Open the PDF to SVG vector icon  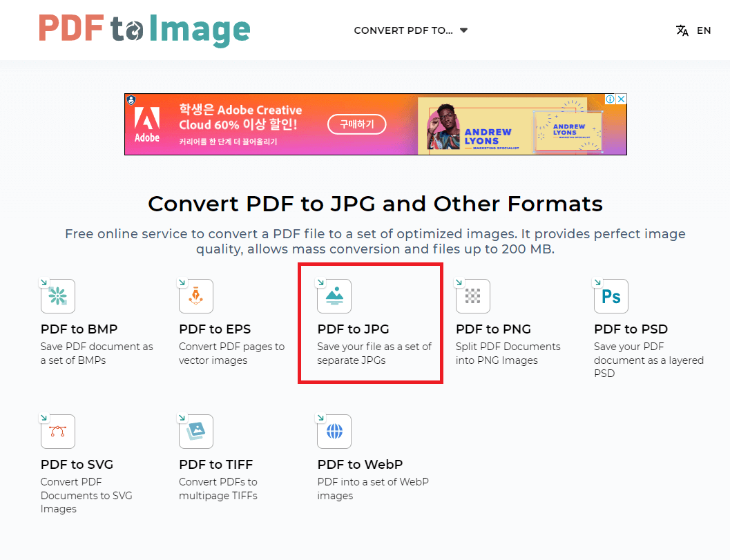[57, 431]
